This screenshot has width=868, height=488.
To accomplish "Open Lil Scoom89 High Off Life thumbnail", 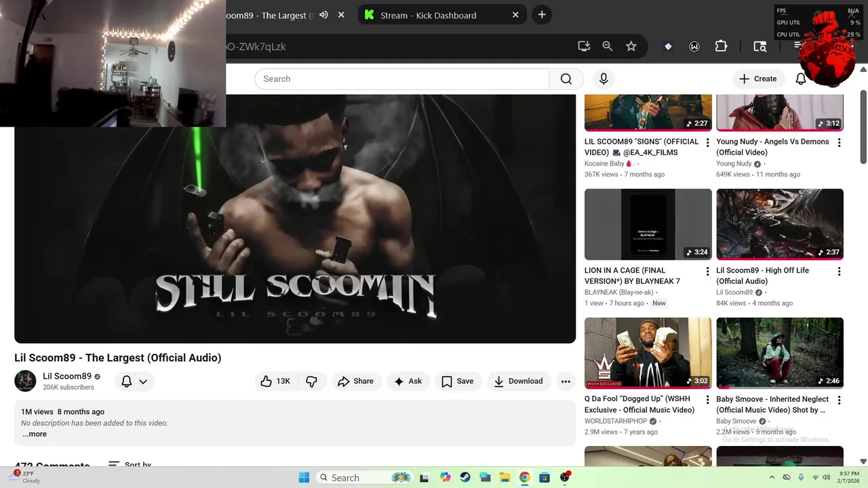I will click(780, 224).
